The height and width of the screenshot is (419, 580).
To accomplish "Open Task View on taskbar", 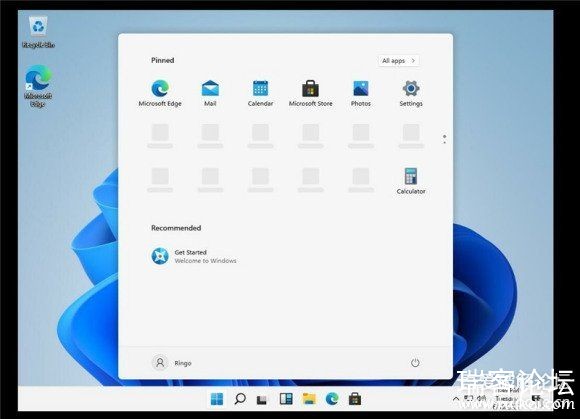I will point(262,400).
